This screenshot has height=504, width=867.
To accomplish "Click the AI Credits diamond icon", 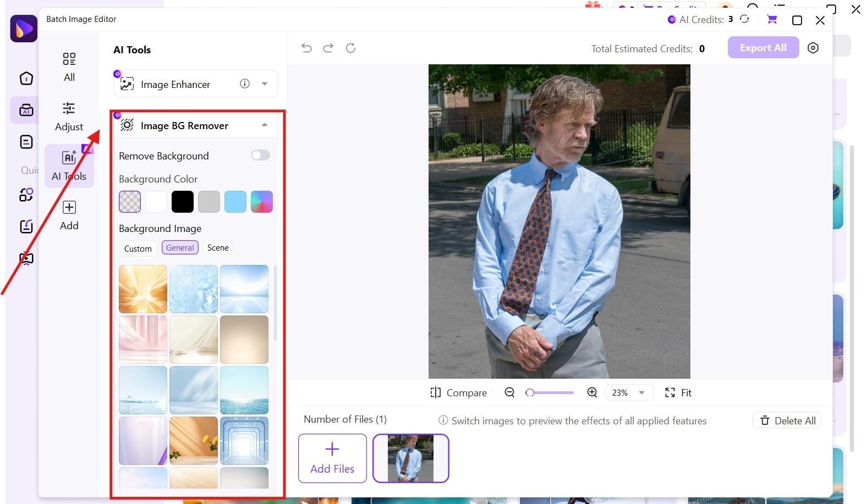I will (x=671, y=19).
